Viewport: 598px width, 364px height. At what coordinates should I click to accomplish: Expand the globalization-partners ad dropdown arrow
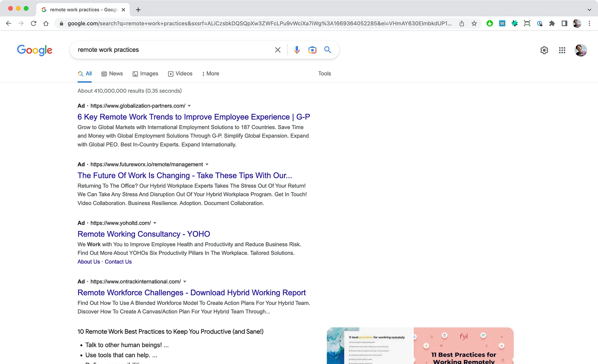pos(189,106)
